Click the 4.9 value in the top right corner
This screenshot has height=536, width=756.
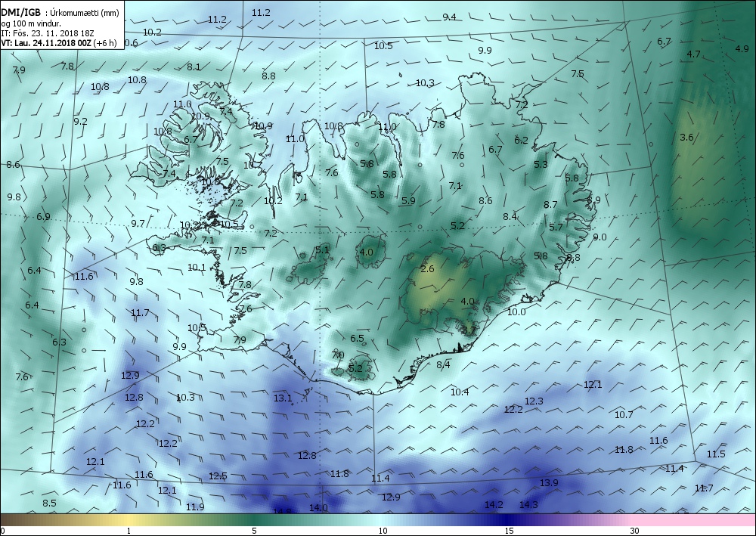click(742, 48)
